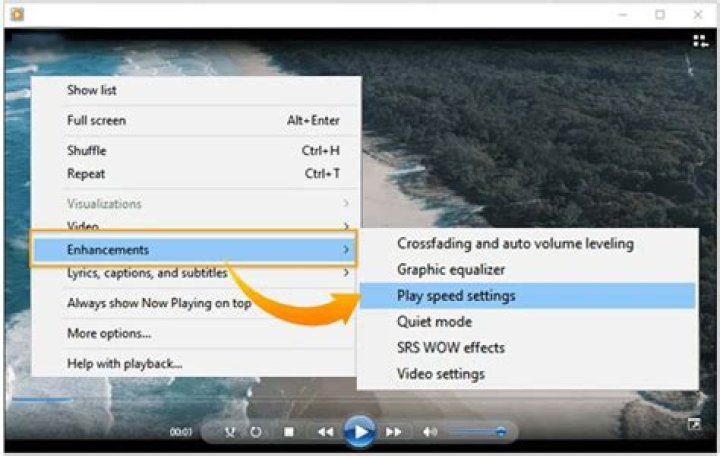
Task: Open Graphic equalizer
Action: pos(528,270)
